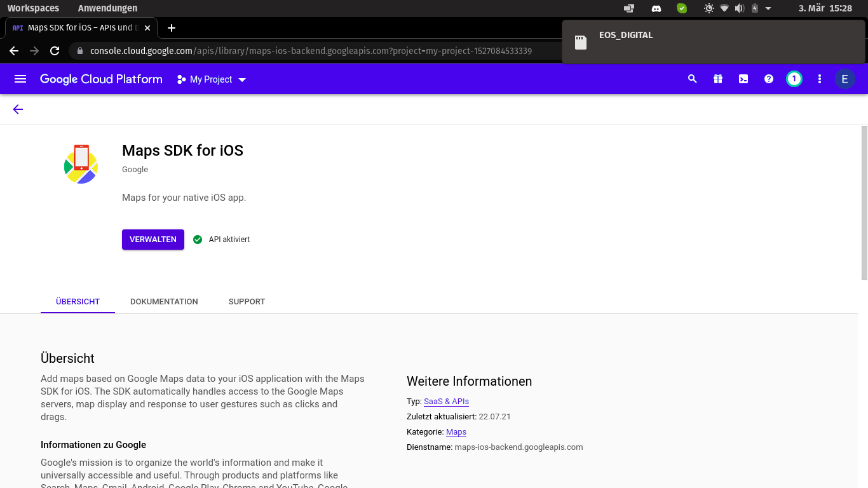Click the browser forward arrow
The height and width of the screenshot is (488, 868).
[34, 51]
